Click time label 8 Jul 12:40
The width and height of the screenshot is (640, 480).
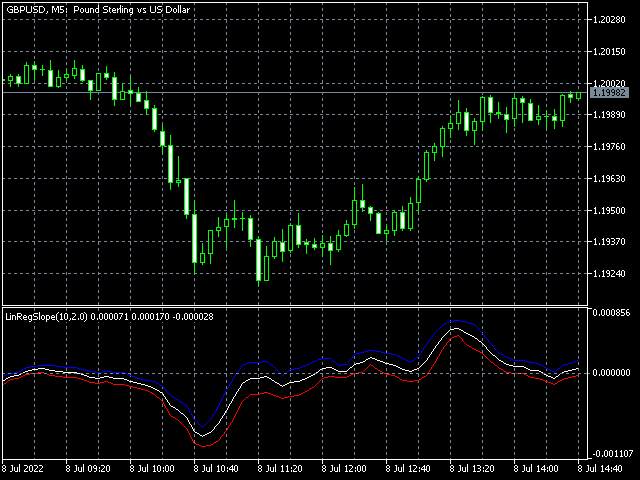408,468
